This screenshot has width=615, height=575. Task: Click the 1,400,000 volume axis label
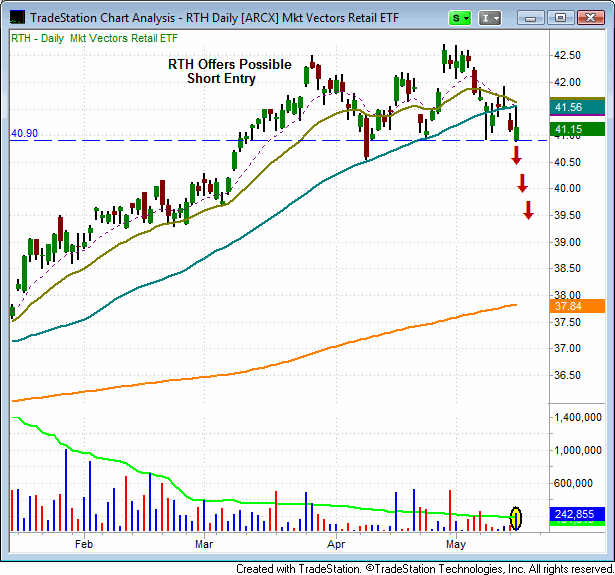point(578,417)
